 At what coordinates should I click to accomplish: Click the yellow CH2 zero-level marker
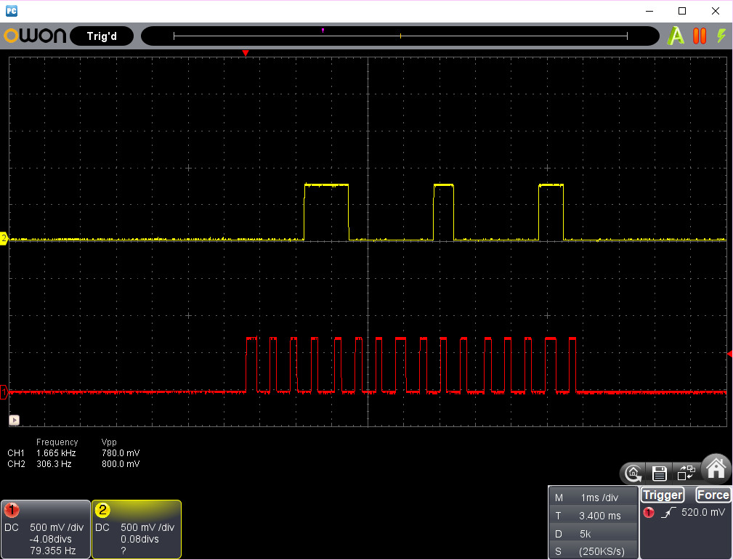coord(4,238)
